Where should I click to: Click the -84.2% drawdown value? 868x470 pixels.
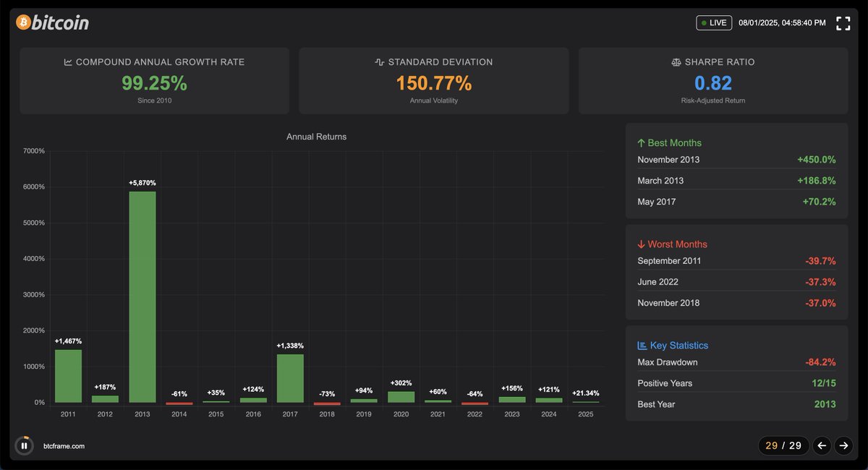point(820,362)
